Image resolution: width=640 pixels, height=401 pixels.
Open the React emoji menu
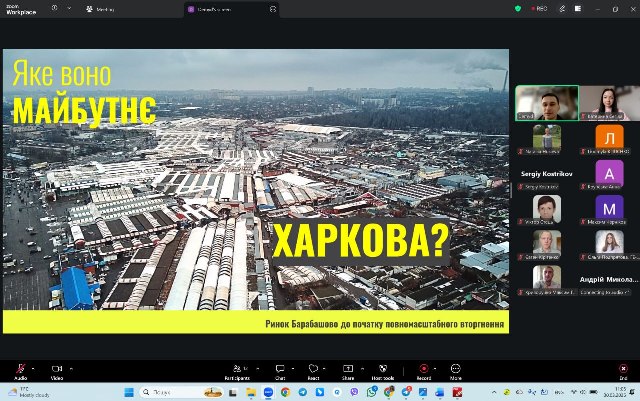[314, 369]
